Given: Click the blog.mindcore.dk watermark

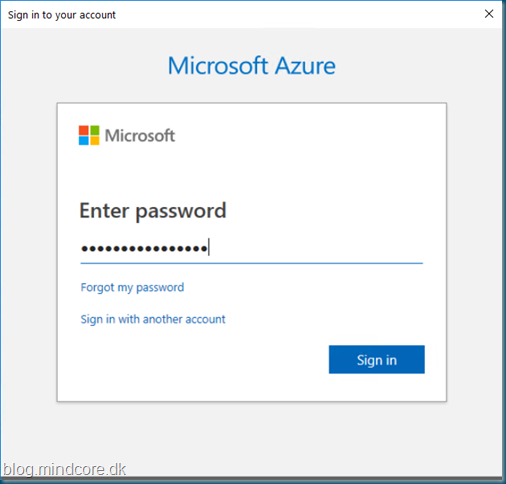Looking at the screenshot, I should (x=64, y=470).
